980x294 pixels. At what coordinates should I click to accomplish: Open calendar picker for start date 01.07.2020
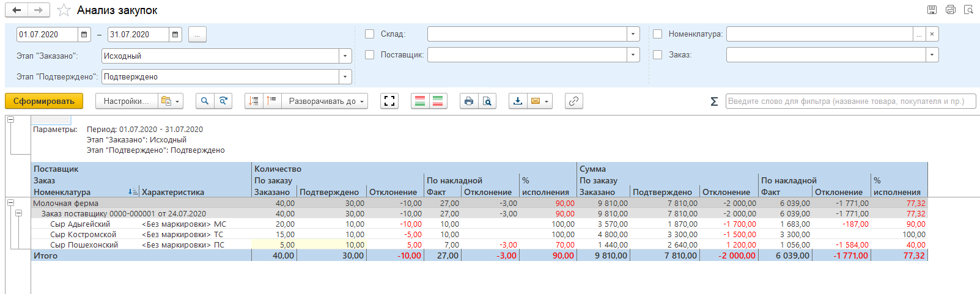click(x=85, y=35)
